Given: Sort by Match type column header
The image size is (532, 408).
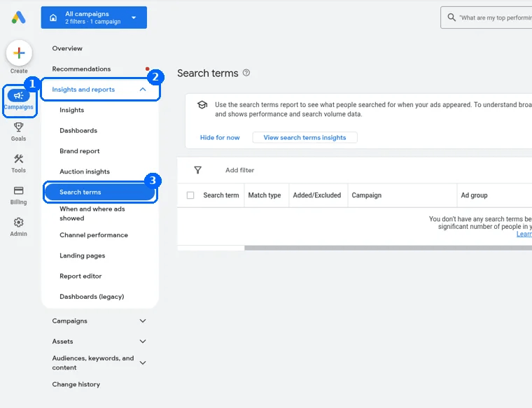Looking at the screenshot, I should point(265,195).
